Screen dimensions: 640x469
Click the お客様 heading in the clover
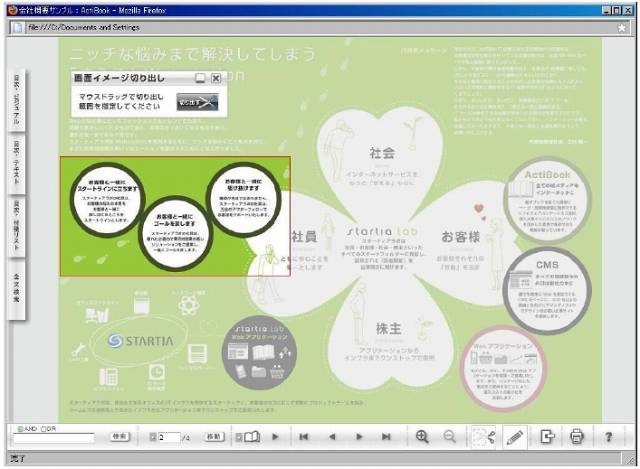pos(461,237)
